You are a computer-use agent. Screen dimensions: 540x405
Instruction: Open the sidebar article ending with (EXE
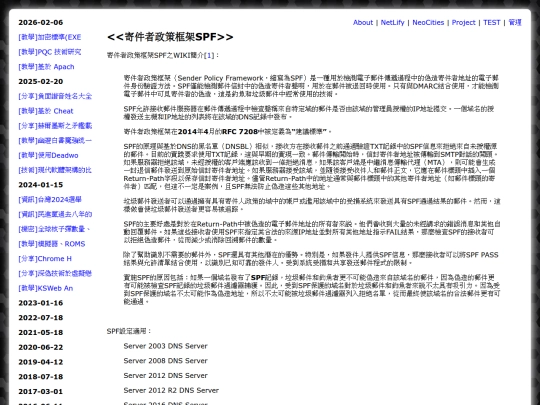tap(50, 37)
